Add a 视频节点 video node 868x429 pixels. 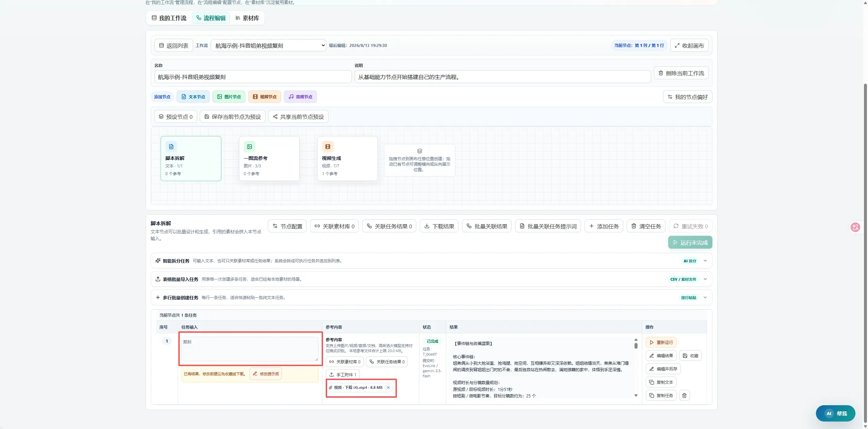(264, 97)
